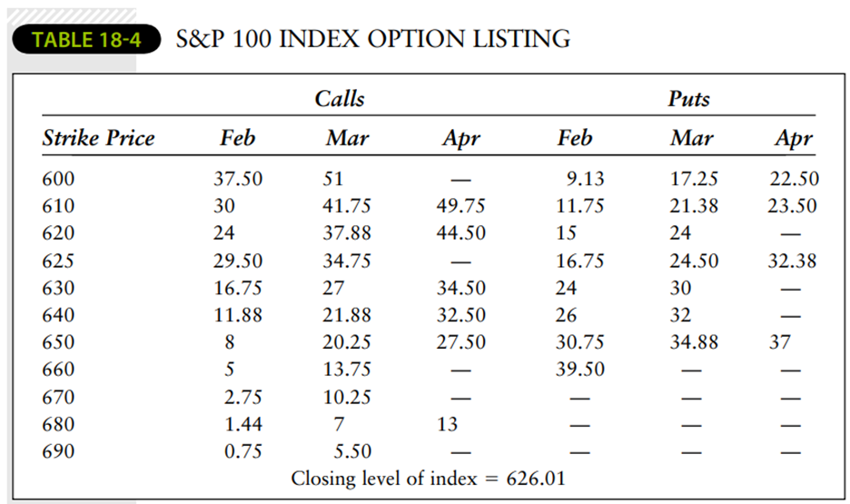850x504 pixels.
Task: Select the 34.88 Mar put value
Action: 694,342
